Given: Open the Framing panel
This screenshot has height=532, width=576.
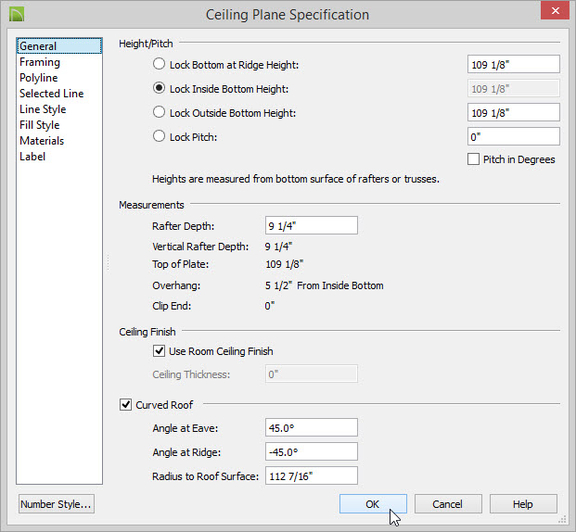Looking at the screenshot, I should (40, 62).
